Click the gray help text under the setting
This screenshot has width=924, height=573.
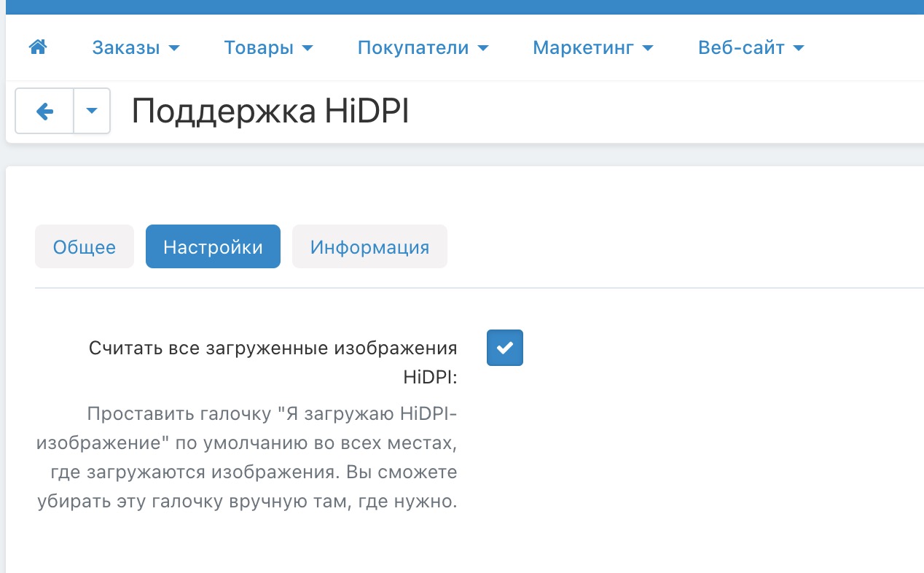click(x=248, y=458)
